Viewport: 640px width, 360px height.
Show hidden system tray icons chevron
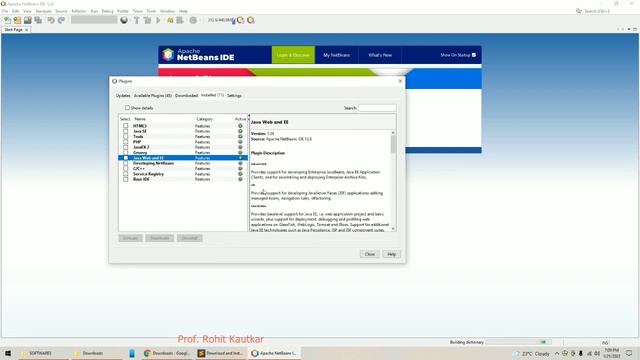[557, 353]
